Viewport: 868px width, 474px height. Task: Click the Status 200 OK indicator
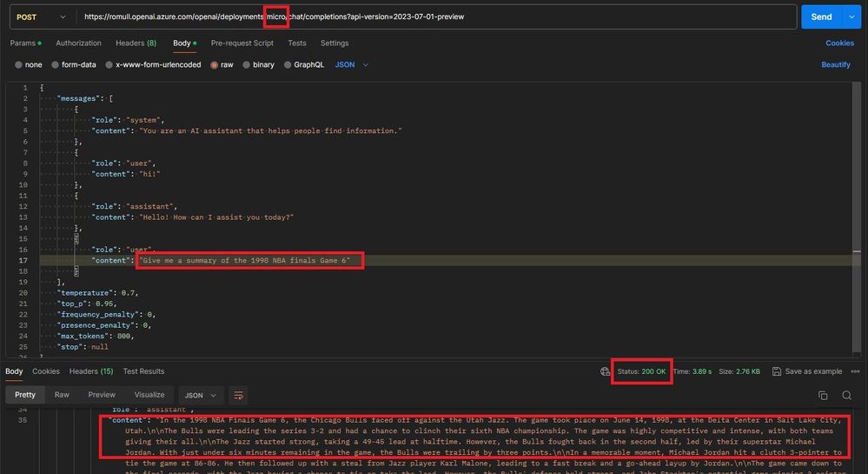click(641, 371)
